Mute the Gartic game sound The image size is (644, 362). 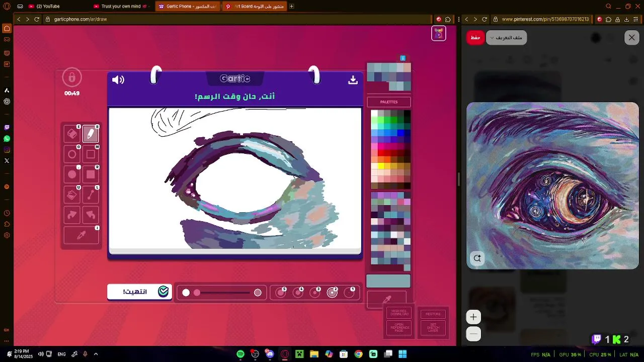tap(118, 79)
